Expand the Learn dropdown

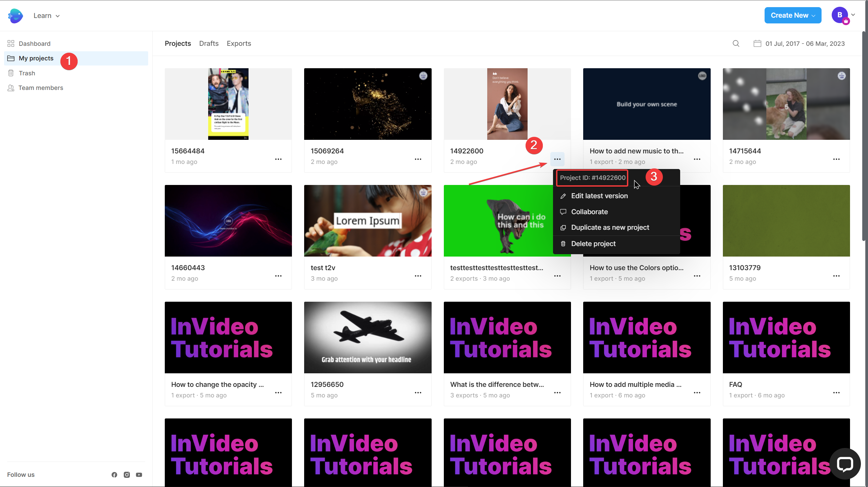click(x=46, y=16)
